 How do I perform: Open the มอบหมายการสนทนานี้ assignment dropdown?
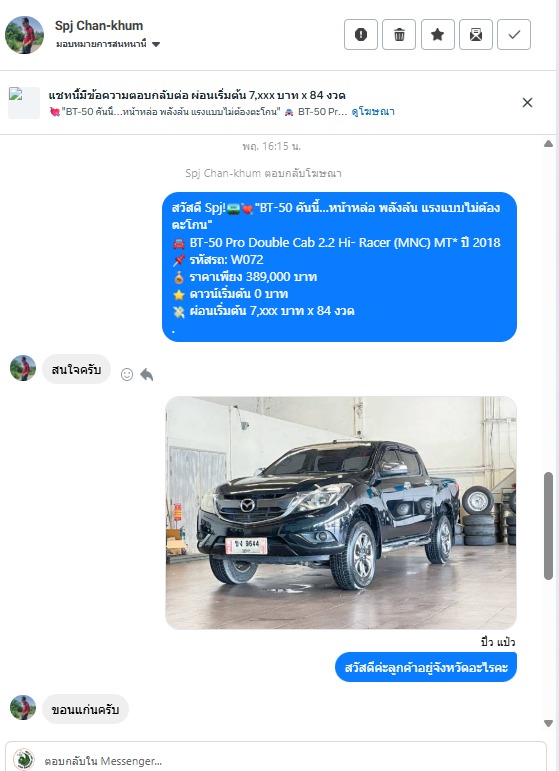[x=108, y=44]
